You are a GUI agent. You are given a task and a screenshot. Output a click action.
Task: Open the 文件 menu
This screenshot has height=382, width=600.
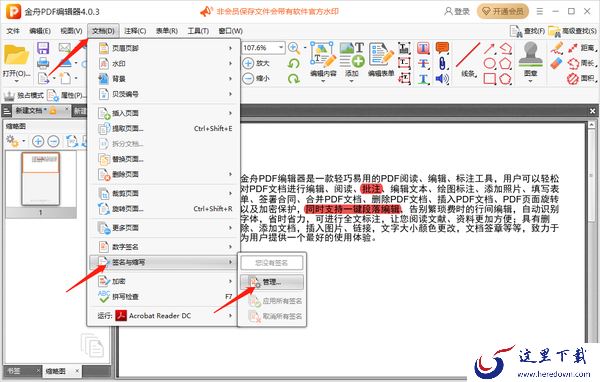[x=13, y=31]
